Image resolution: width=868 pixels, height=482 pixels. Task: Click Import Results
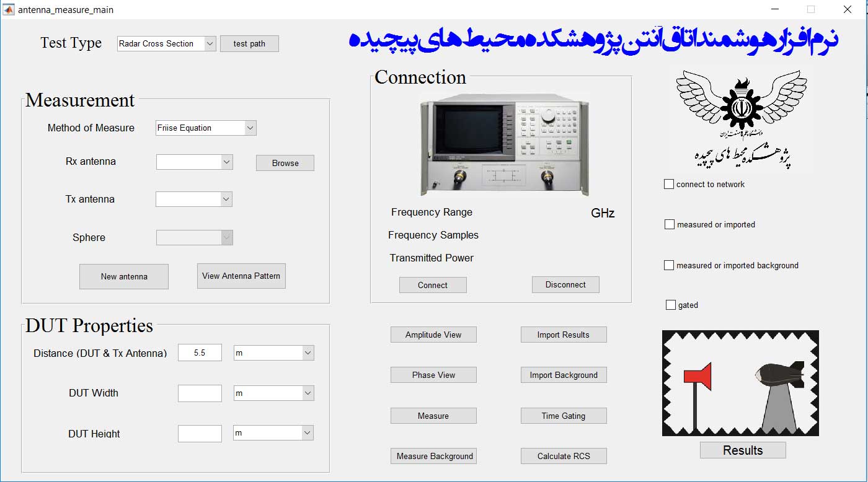pyautogui.click(x=564, y=335)
